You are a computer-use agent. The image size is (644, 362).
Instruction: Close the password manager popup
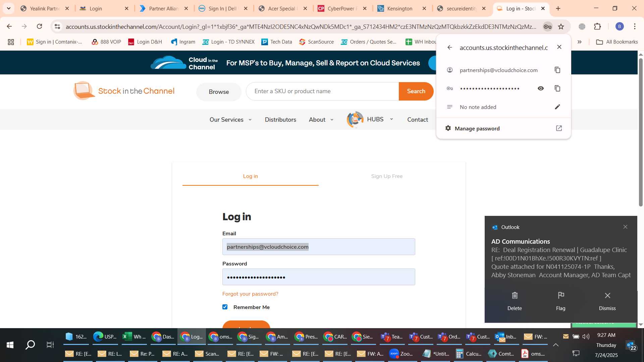(559, 47)
